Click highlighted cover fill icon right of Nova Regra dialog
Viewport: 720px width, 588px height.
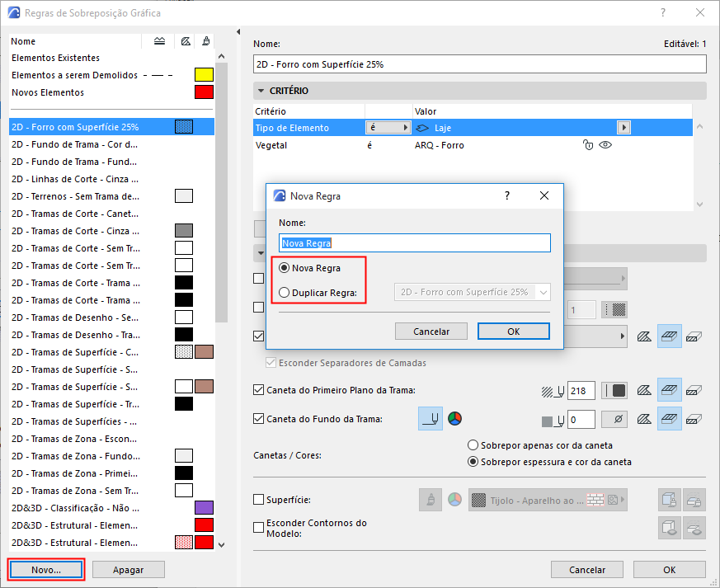[x=670, y=336]
